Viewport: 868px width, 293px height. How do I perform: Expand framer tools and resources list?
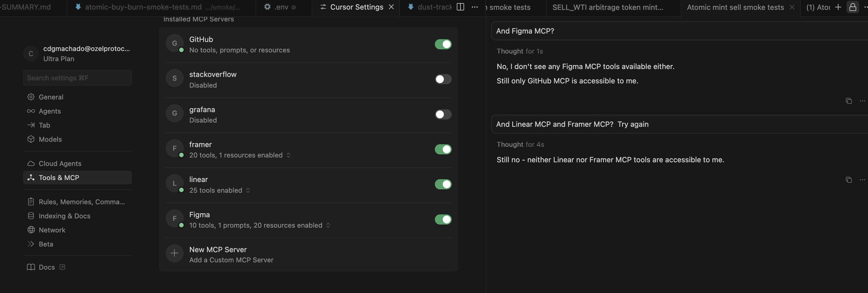pos(288,155)
